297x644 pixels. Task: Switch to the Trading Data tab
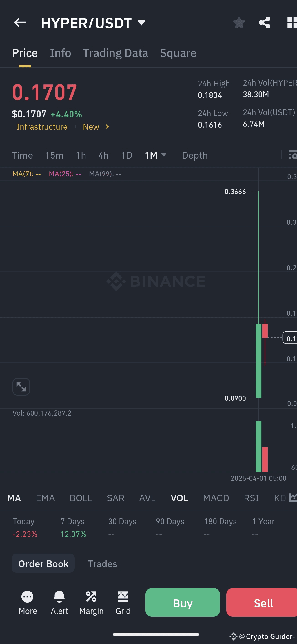[x=116, y=53]
